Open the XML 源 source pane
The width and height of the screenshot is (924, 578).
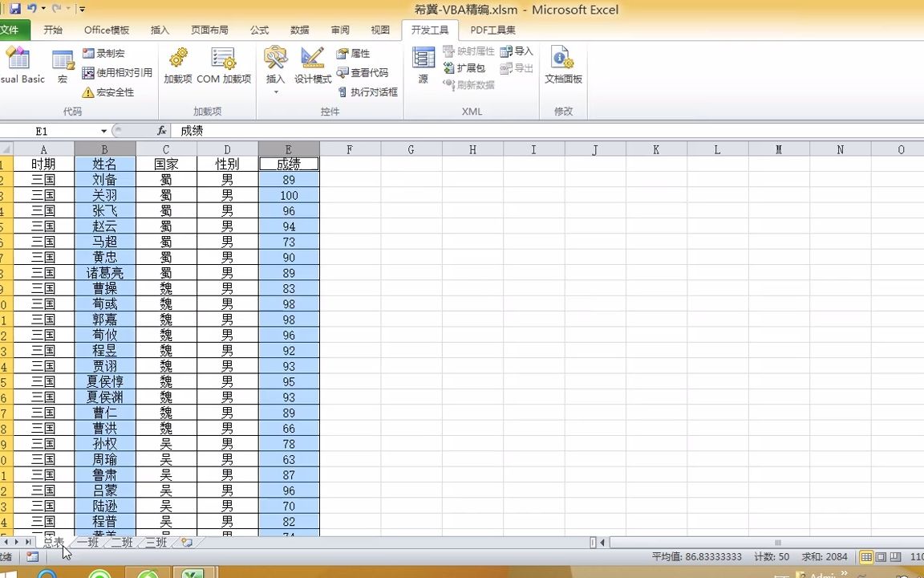tap(423, 64)
